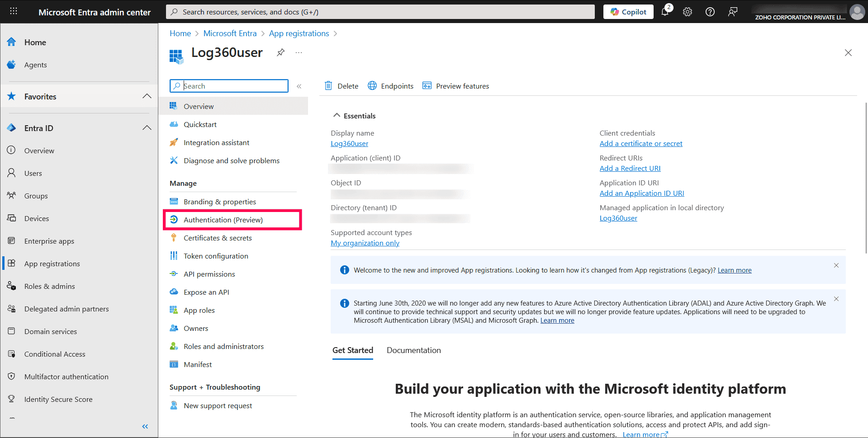Select App registrations in the sidebar
Screen dimensions: 868x438
click(x=52, y=264)
